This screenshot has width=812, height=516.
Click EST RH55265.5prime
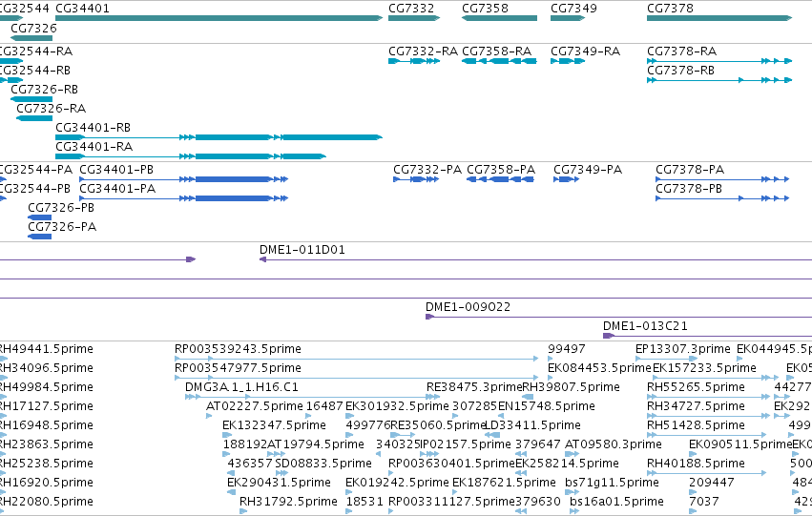pos(696,387)
